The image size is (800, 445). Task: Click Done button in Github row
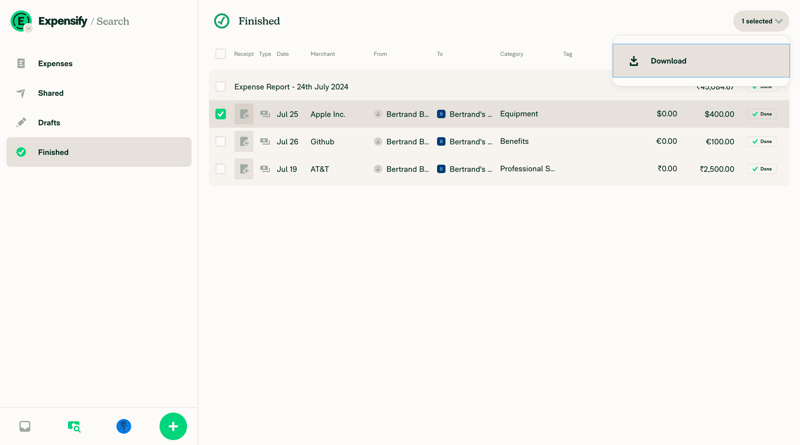click(x=762, y=141)
